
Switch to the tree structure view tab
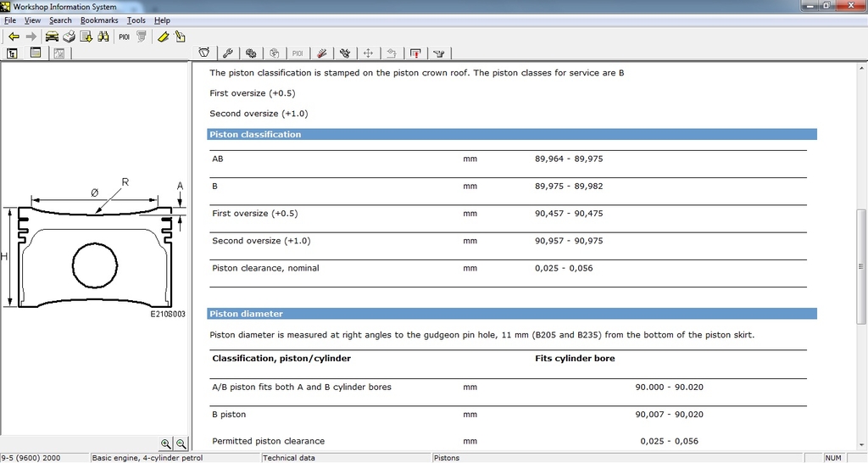click(13, 53)
